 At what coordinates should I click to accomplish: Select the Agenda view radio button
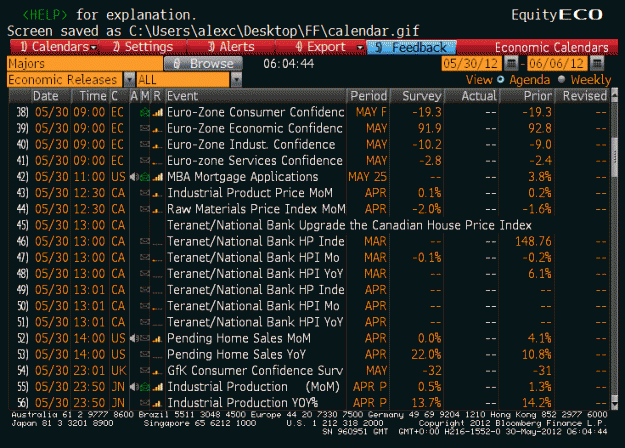pos(501,79)
